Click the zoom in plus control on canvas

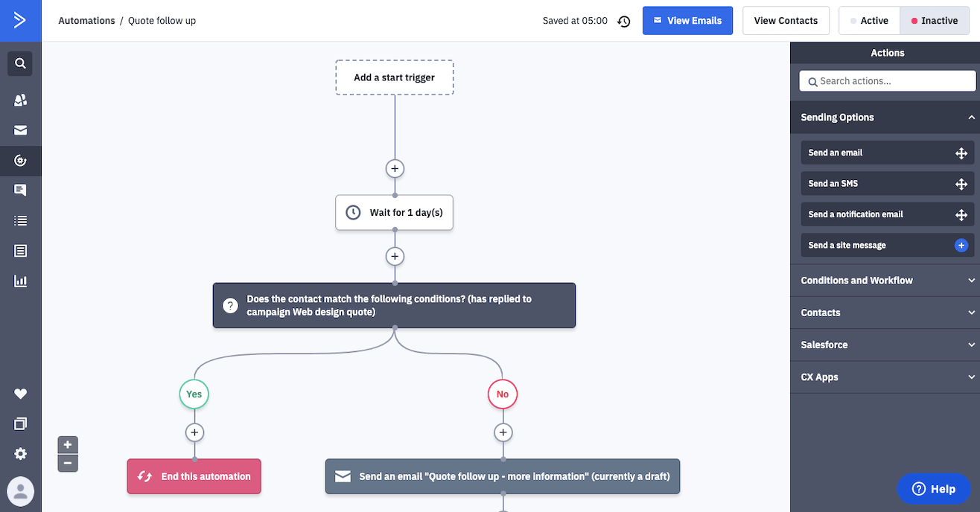[x=67, y=444]
